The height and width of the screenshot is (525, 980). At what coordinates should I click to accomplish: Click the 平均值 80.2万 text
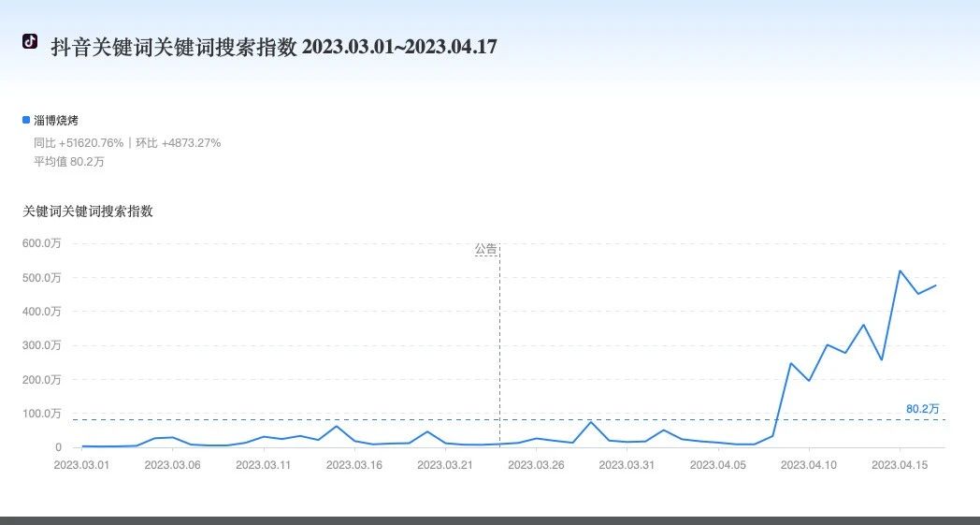[x=69, y=162]
